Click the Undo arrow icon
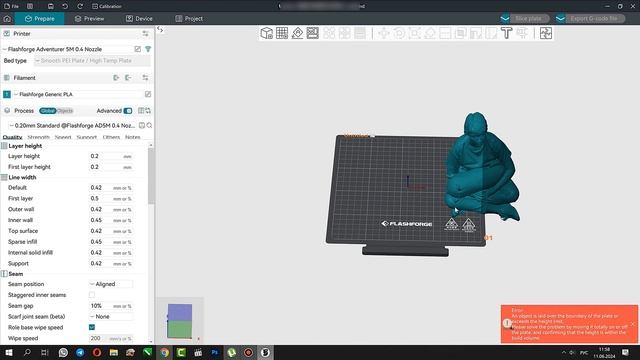640x360 pixels. 65,6
